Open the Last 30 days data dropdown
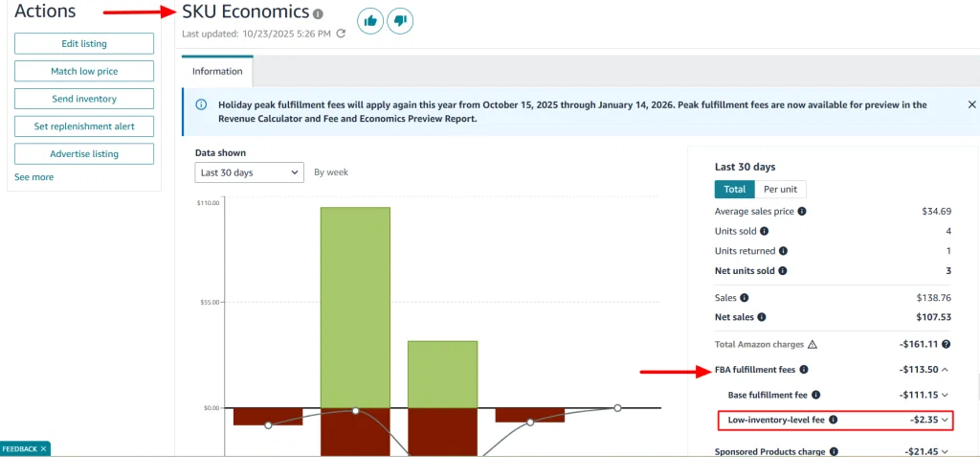980x457 pixels. tap(250, 172)
